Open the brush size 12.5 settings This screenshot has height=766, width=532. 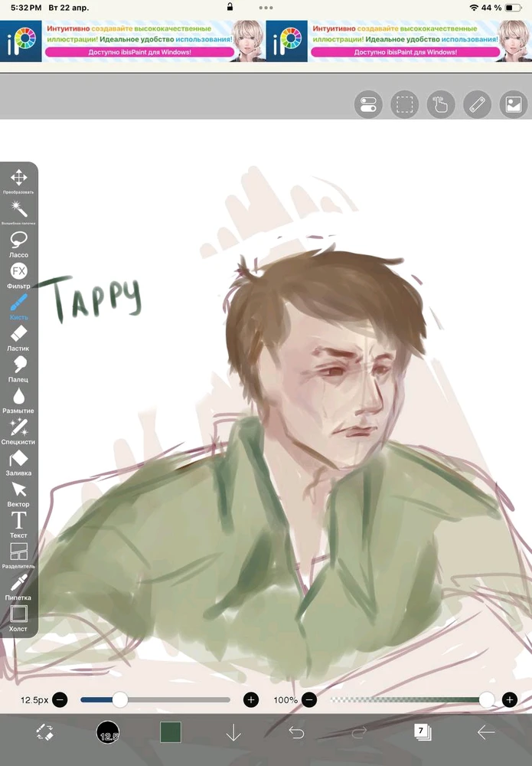(108, 733)
